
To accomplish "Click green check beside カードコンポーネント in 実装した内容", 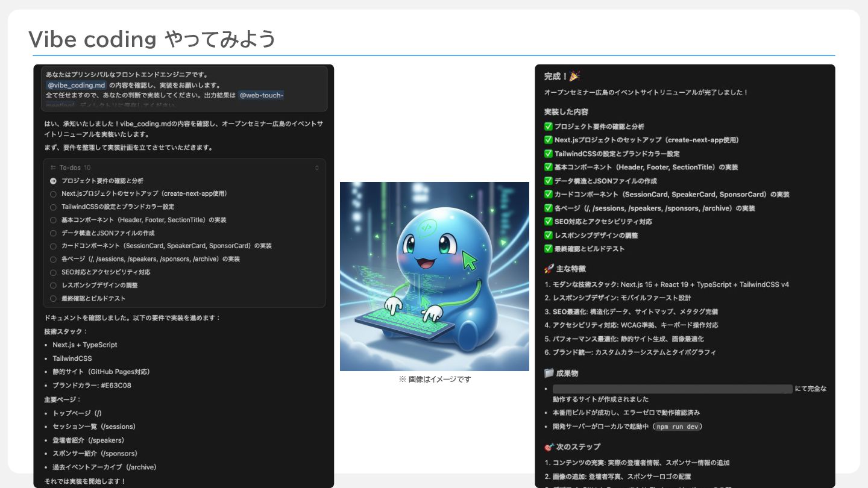I will (548, 194).
